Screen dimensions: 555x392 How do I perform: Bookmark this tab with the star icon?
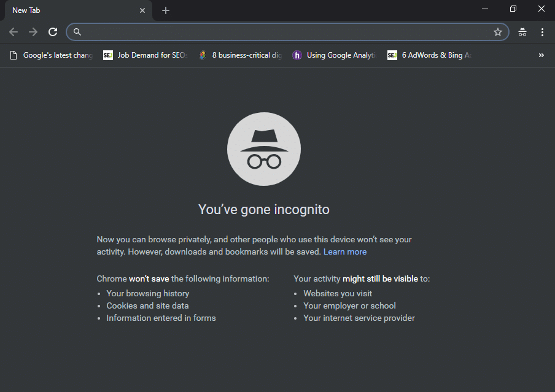click(x=497, y=32)
